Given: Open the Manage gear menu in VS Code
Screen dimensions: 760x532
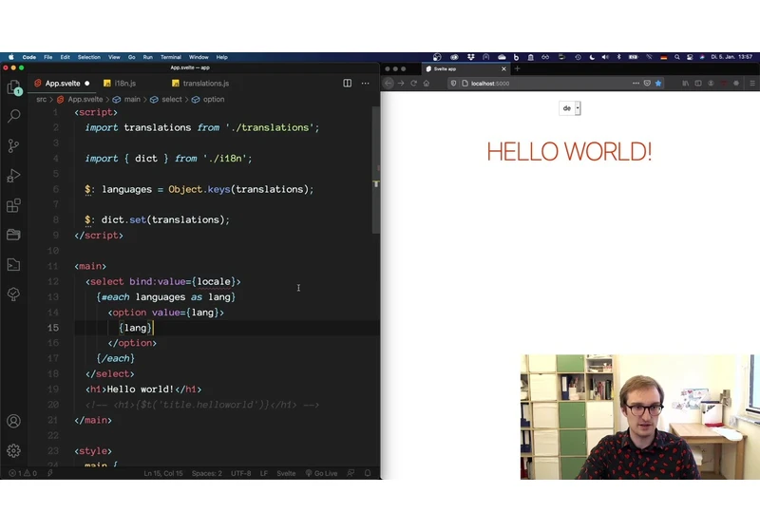Looking at the screenshot, I should point(14,450).
